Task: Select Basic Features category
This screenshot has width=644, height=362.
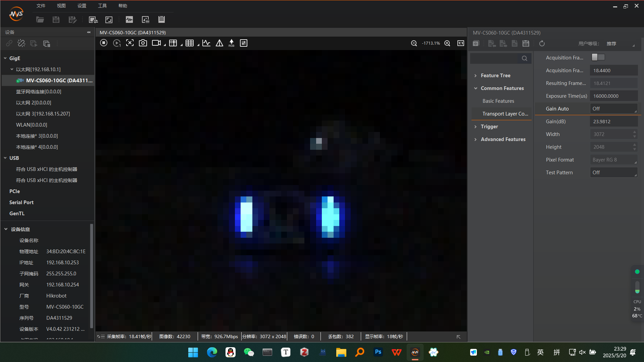Action: pos(498,101)
